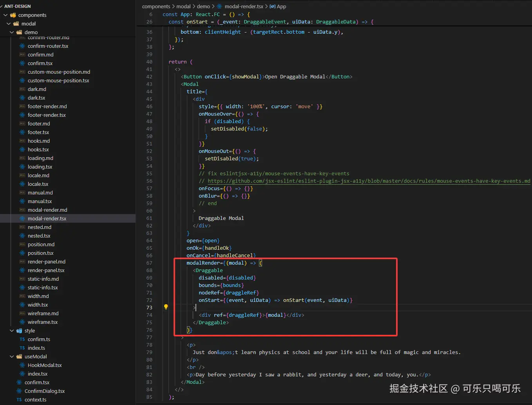532x405 pixels.
Task: Click the React icon beside dark.tsx
Action: (x=22, y=98)
